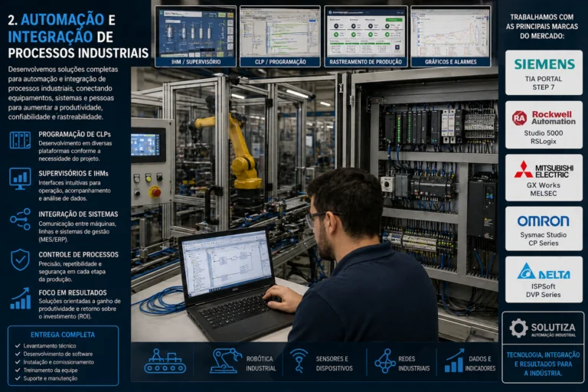Click the monitor chart icon beside Supervisórios e IHMs
This screenshot has height=392, width=588.
(20, 178)
